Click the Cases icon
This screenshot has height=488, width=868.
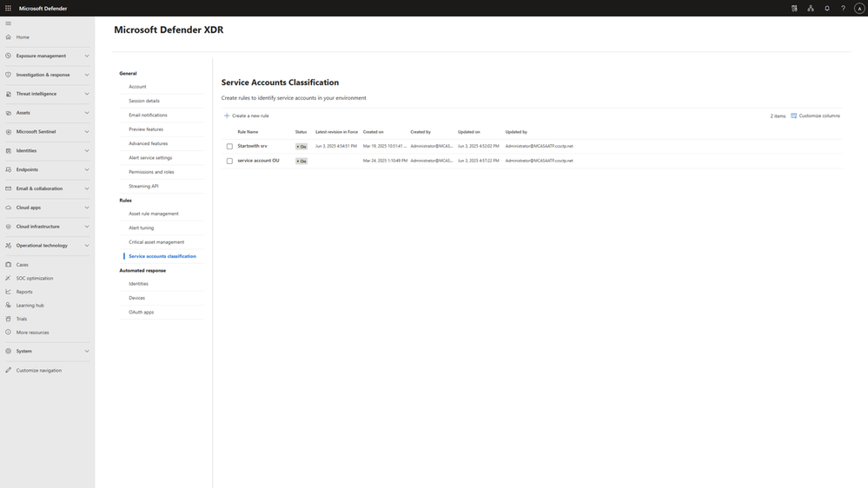9,265
